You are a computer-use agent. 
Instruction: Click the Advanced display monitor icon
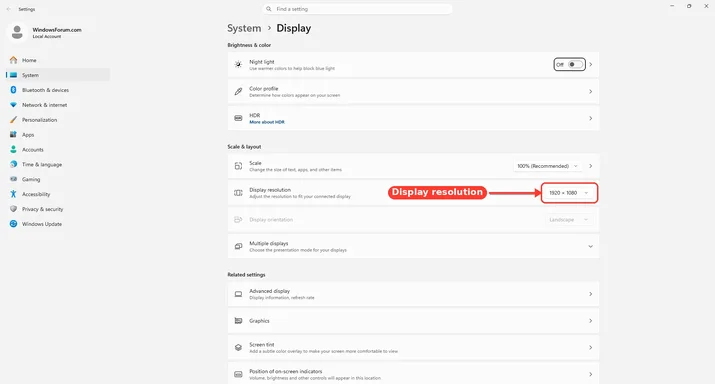pos(238,294)
